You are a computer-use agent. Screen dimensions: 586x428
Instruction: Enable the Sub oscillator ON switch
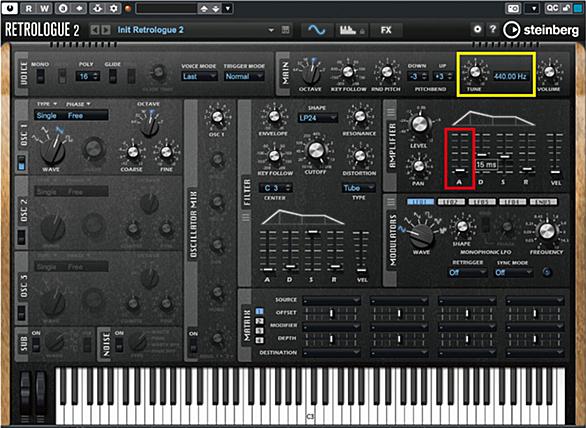tap(36, 345)
